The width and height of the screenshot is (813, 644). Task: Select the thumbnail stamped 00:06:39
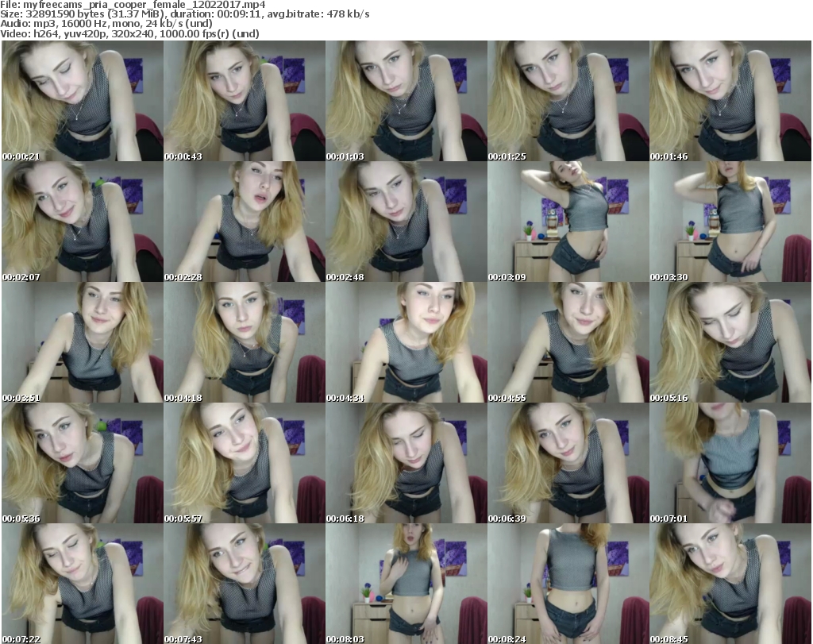pyautogui.click(x=568, y=463)
